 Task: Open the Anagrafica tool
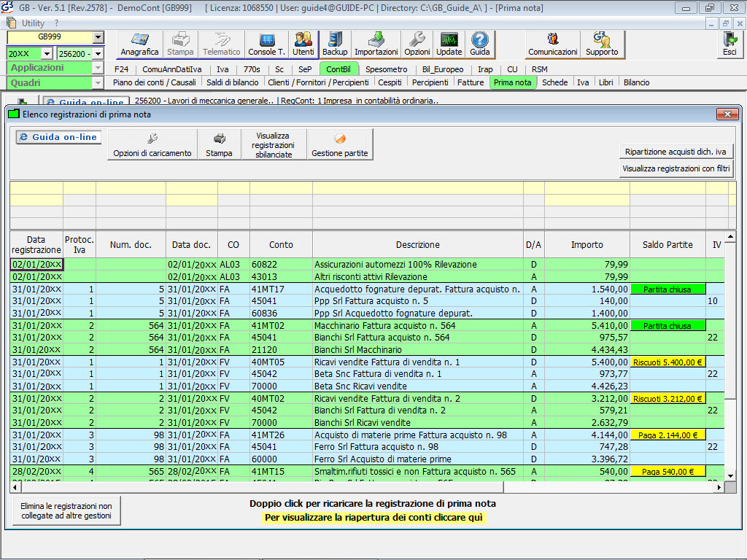[139, 44]
